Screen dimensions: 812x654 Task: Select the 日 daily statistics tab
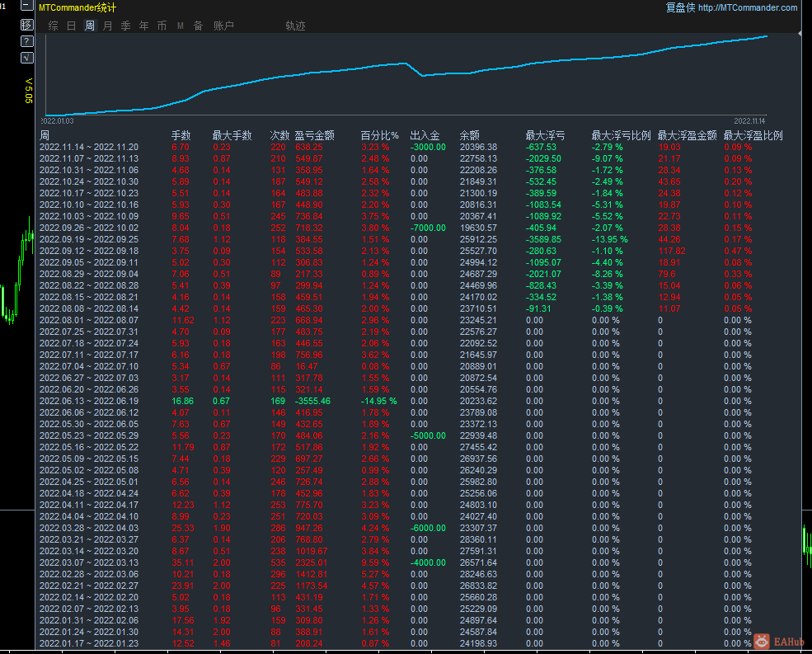71,26
